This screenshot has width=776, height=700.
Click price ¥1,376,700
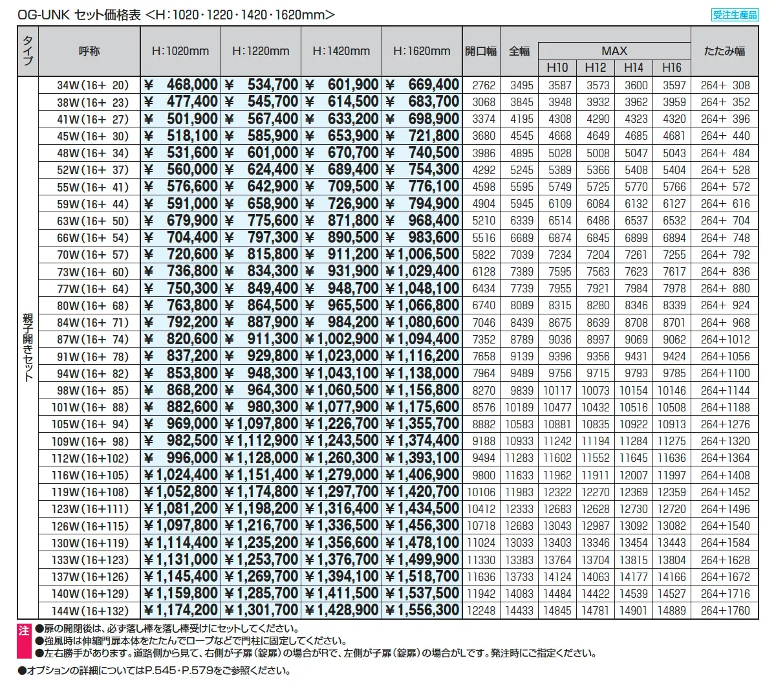[341, 560]
